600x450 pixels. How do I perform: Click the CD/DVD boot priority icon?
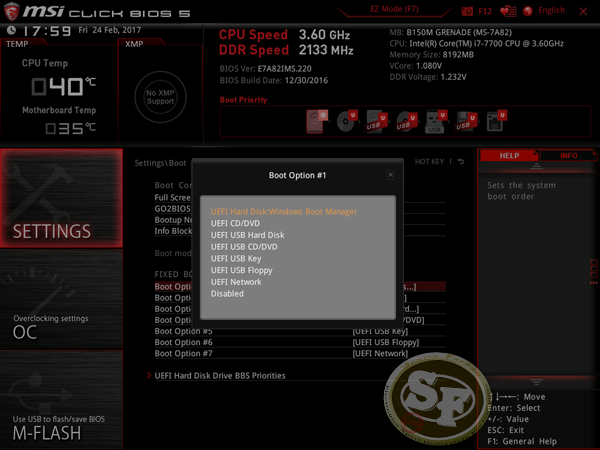point(347,121)
